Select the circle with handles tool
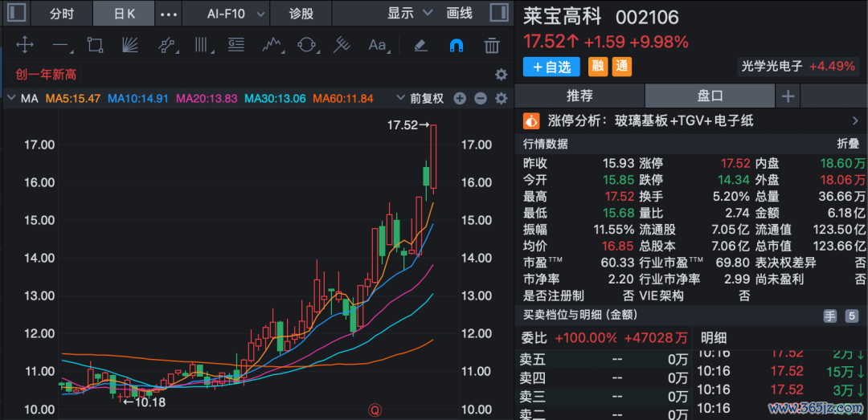 point(307,45)
